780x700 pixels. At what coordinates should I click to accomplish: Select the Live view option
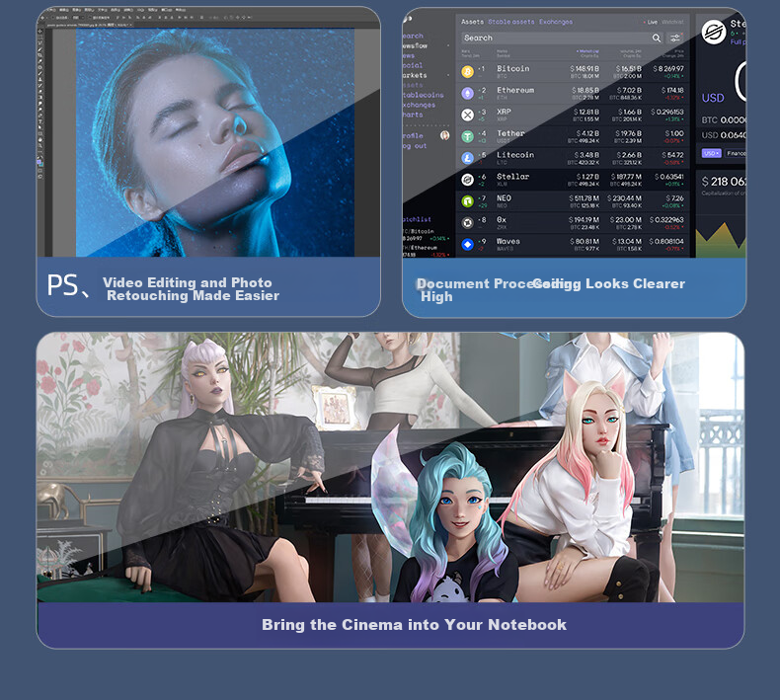point(651,23)
